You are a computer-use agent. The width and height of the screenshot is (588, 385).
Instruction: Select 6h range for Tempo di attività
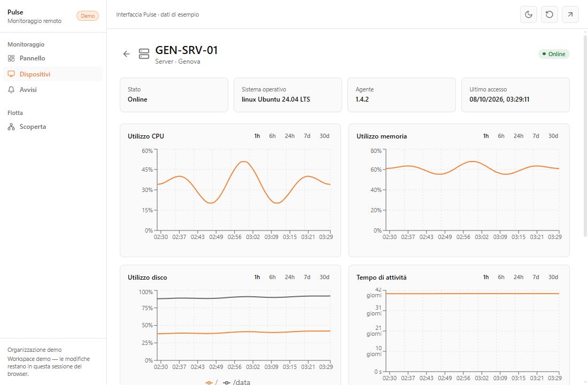tap(501, 277)
